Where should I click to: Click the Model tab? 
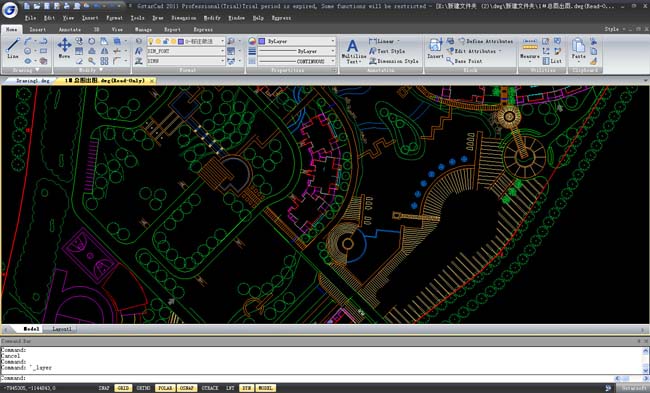31,329
